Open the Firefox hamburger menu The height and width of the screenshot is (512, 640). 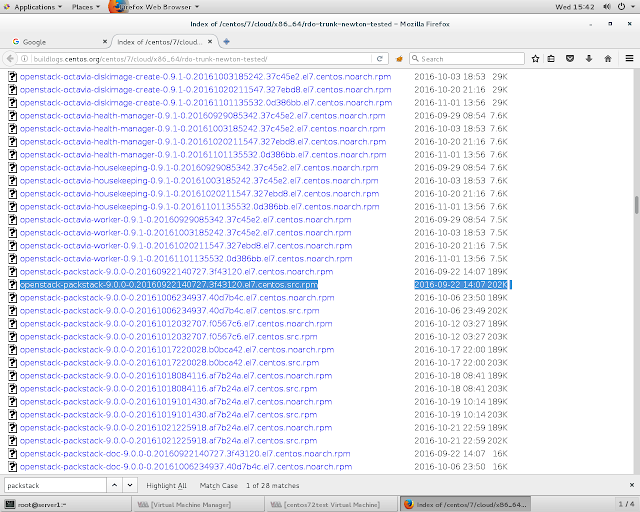tap(629, 59)
